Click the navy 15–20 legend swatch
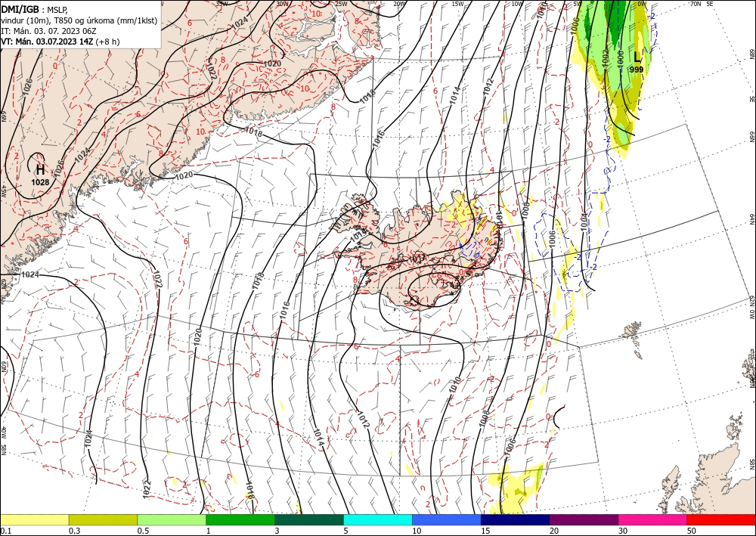Screen dimensions: 756x536 point(516,519)
